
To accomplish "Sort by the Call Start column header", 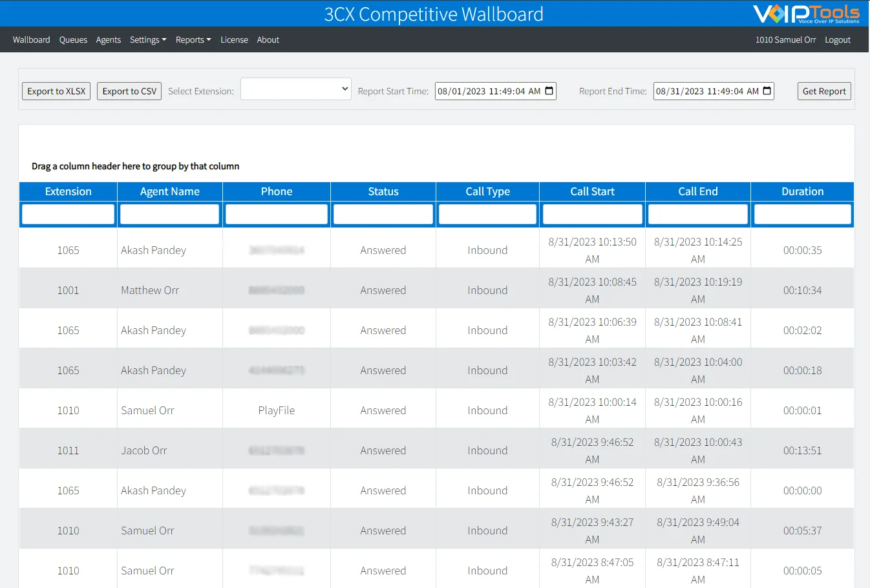I will pyautogui.click(x=593, y=192).
